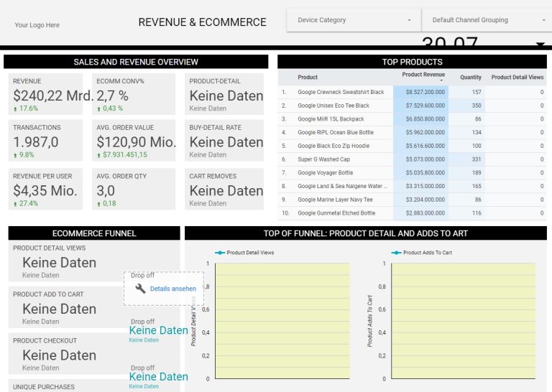Click green up arrow under Revenue Per User
Viewport: 552px width, 392px height.
click(x=16, y=204)
